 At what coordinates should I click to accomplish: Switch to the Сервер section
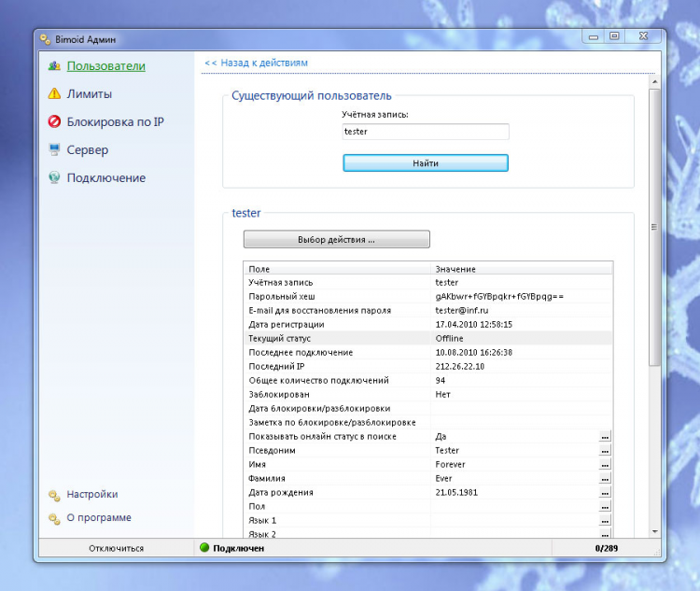[x=88, y=150]
